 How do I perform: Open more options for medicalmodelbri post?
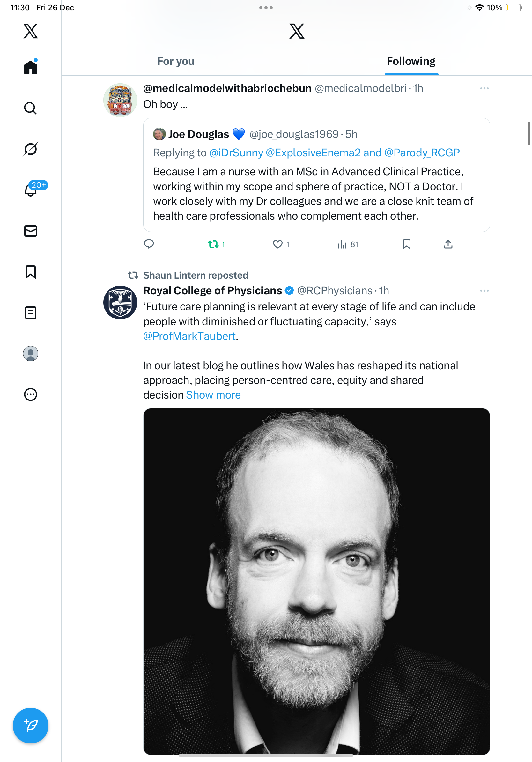[484, 88]
